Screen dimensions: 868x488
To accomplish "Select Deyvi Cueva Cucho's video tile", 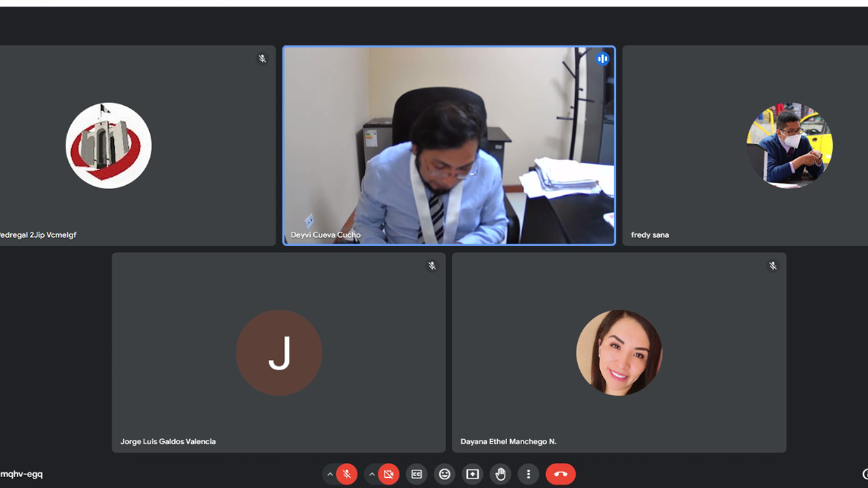I will (449, 146).
